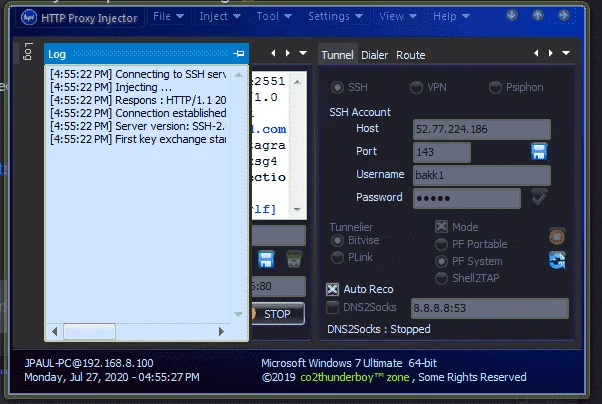602x404 pixels.
Task: Select PF System mode option
Action: pyautogui.click(x=441, y=261)
